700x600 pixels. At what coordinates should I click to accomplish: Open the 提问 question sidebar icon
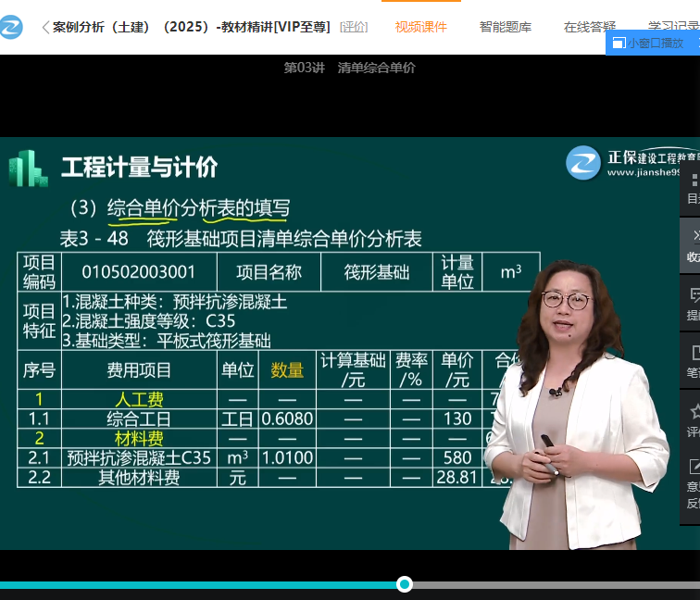693,304
